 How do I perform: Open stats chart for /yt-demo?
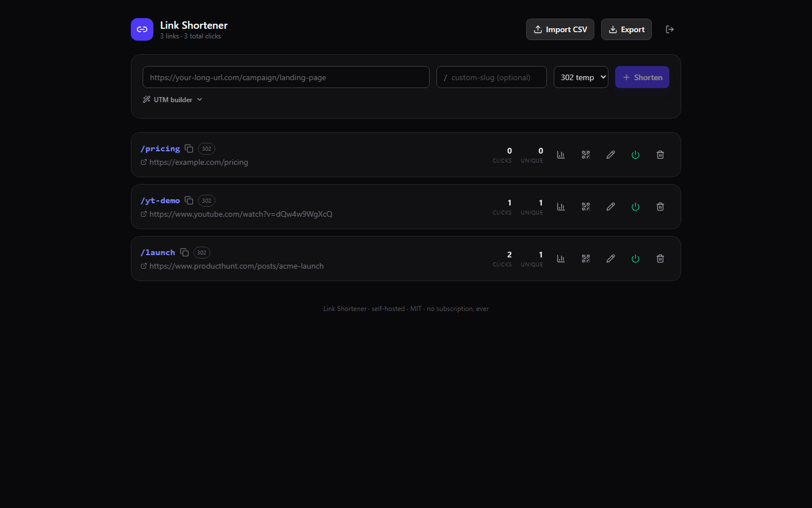click(x=561, y=207)
